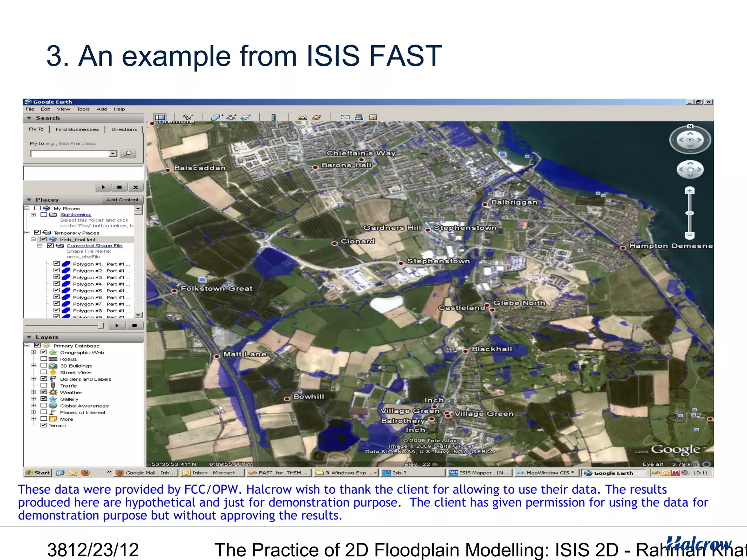Click the Windows Start button
Image resolution: width=747 pixels, height=560 pixels.
[x=38, y=472]
